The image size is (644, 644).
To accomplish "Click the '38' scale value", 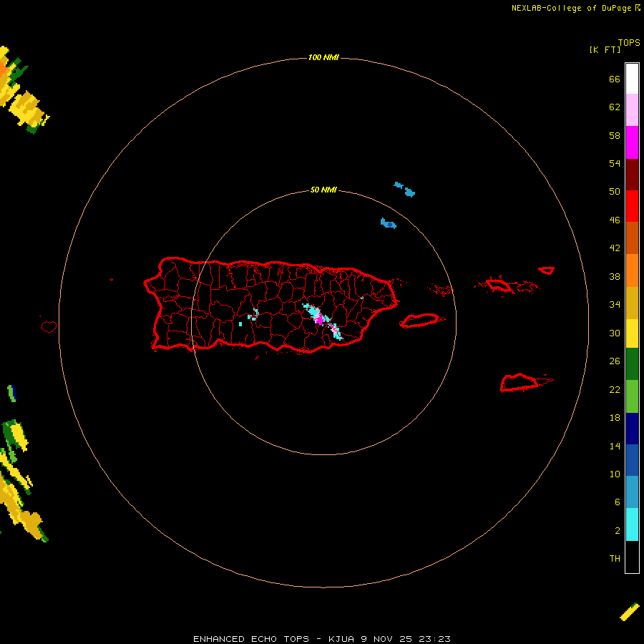I will click(x=615, y=277).
